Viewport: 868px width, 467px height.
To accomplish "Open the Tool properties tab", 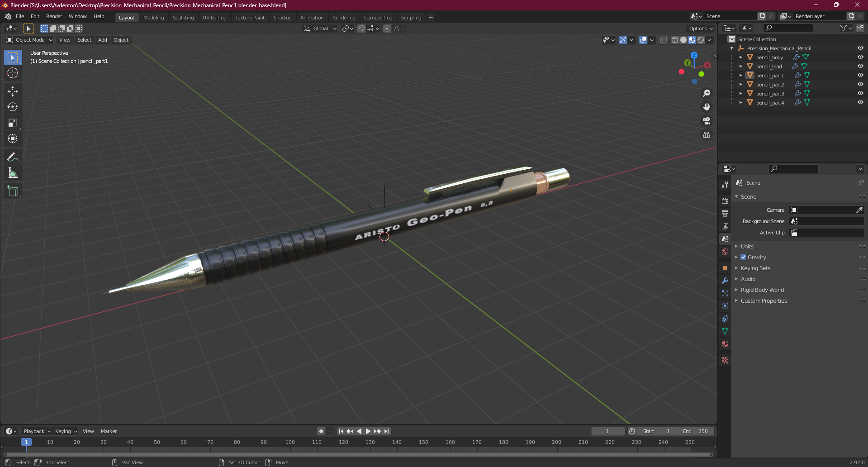I will coord(725,184).
